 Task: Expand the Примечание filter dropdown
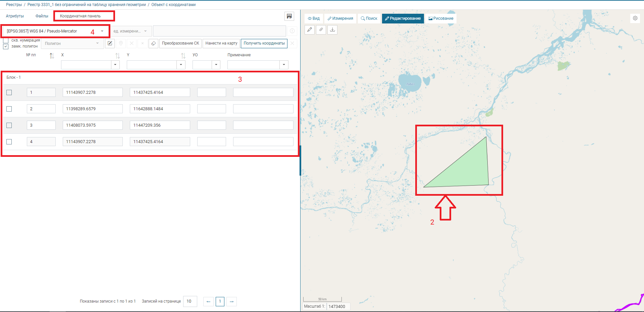point(284,65)
